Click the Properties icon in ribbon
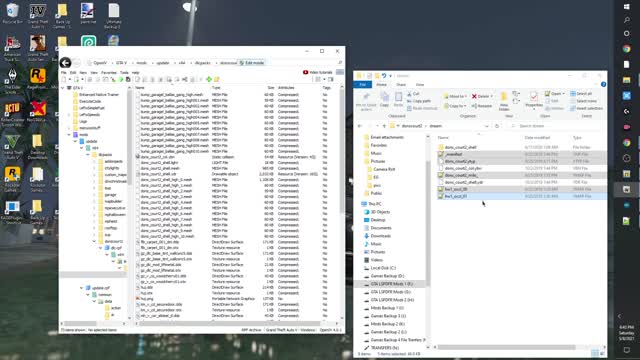The height and width of the screenshot is (360, 640). point(533,100)
